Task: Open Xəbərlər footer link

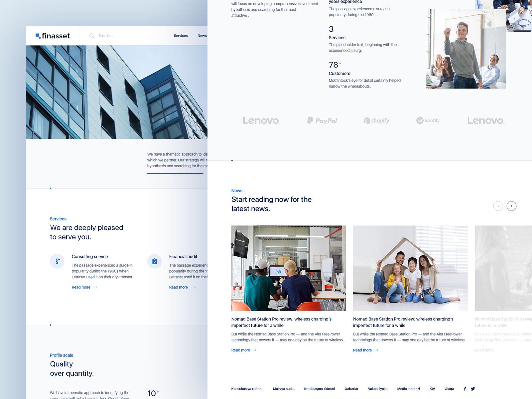Action: pyautogui.click(x=351, y=389)
